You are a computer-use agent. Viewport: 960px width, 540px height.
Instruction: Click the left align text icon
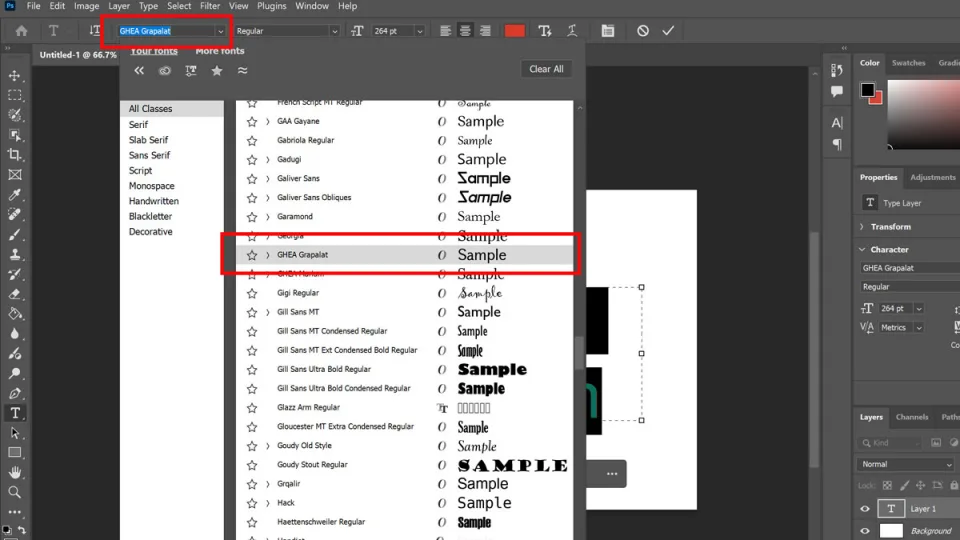tap(445, 31)
